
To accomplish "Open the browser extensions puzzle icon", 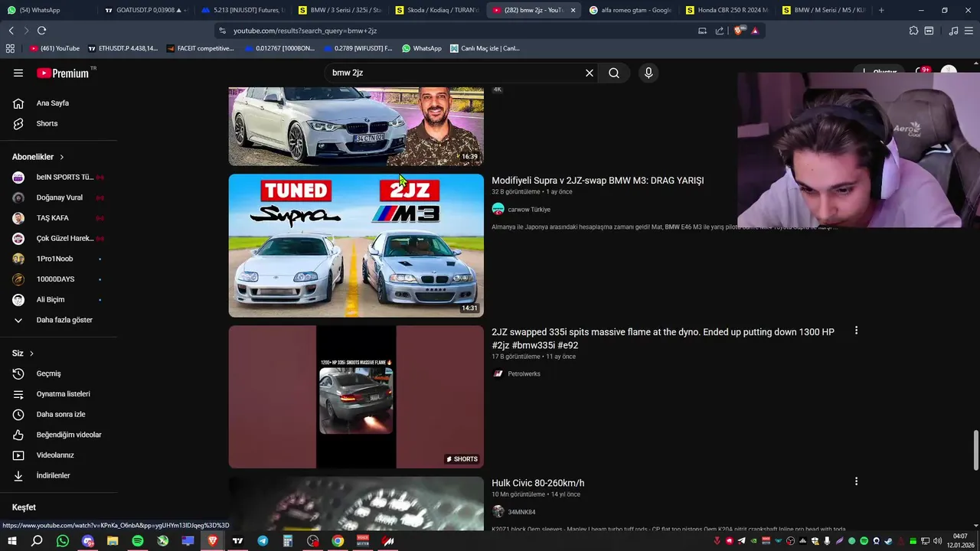I will (913, 31).
